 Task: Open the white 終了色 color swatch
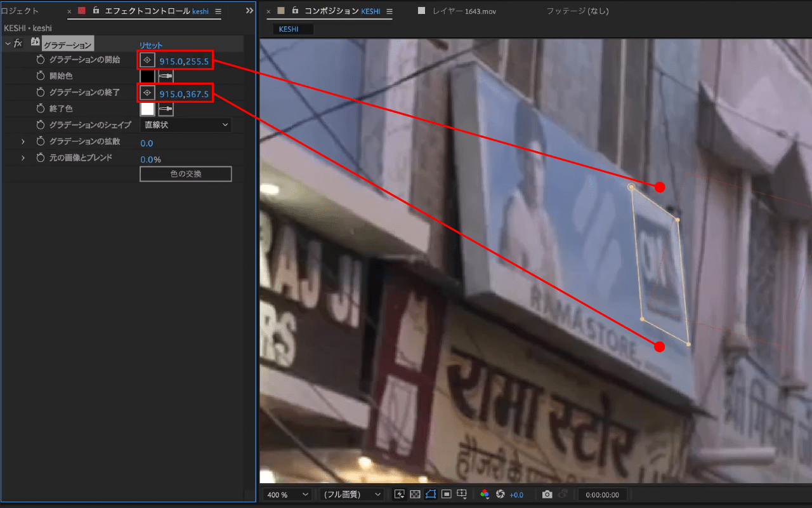coord(147,109)
